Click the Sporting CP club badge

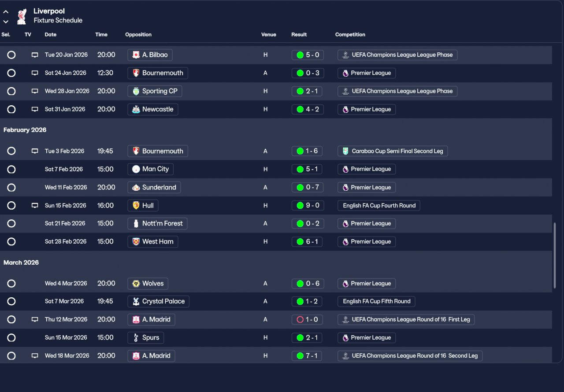tap(136, 91)
